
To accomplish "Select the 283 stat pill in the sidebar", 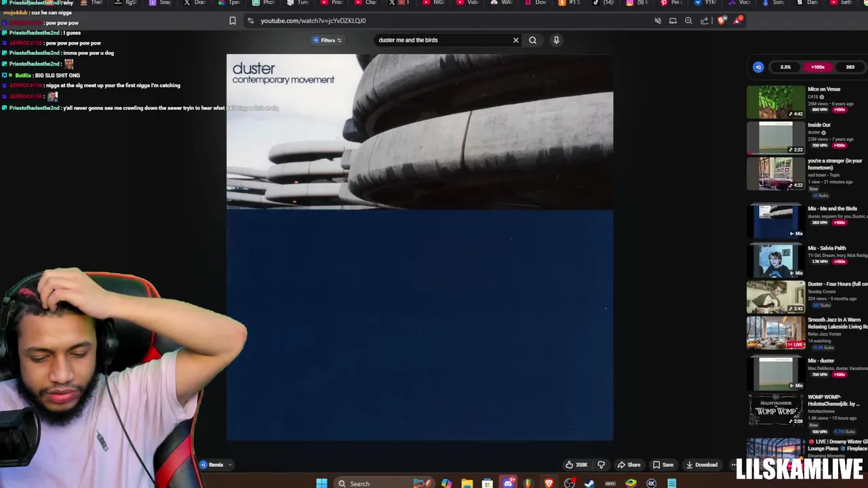I will point(850,67).
